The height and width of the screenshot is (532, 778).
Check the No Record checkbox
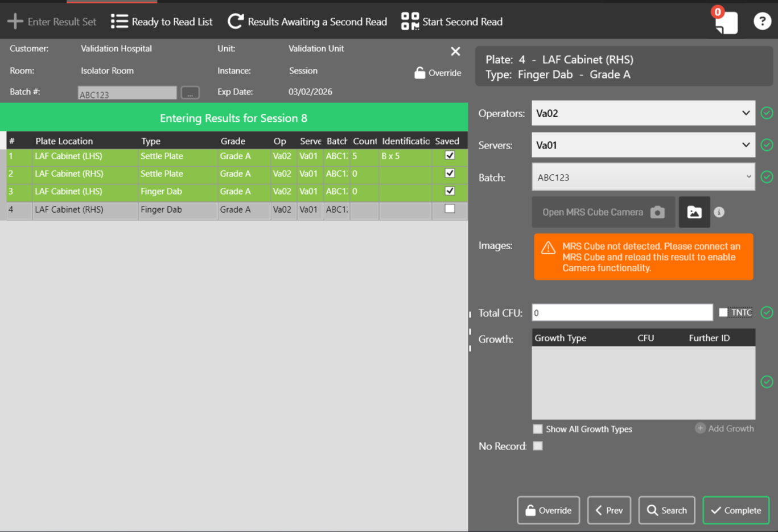click(538, 446)
